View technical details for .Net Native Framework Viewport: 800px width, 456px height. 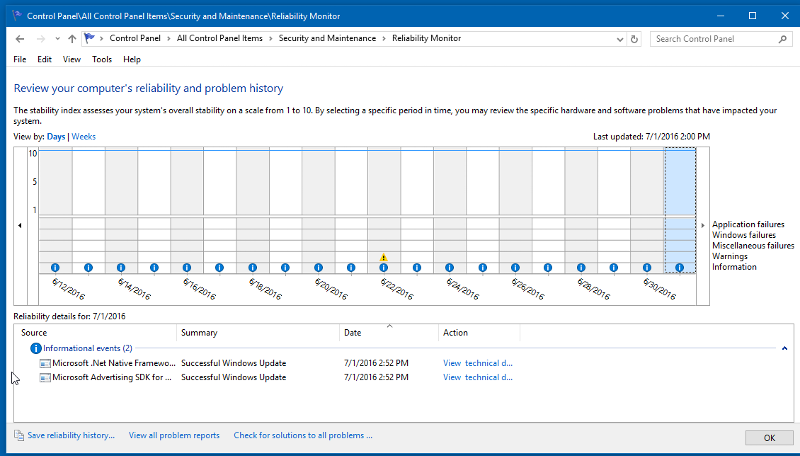coord(478,363)
